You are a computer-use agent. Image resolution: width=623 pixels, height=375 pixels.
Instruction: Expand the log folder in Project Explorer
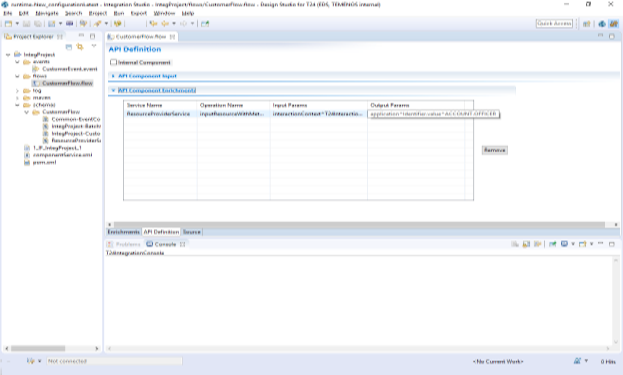click(x=17, y=91)
